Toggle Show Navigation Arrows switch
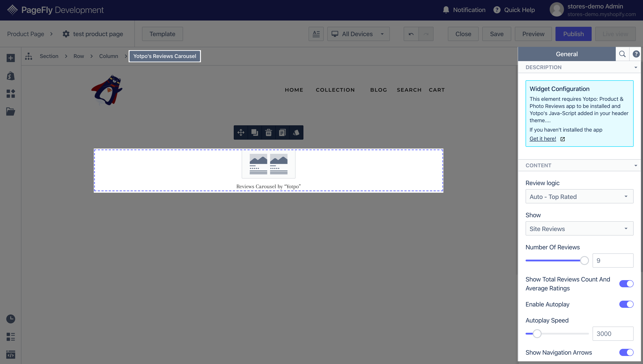643x364 pixels. (x=626, y=352)
